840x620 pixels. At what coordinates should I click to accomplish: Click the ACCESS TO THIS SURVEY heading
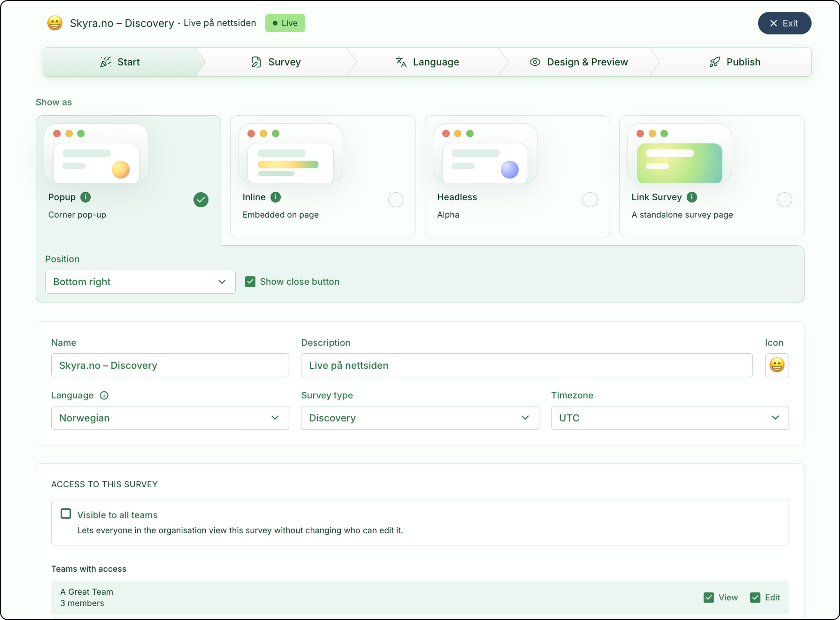104,484
